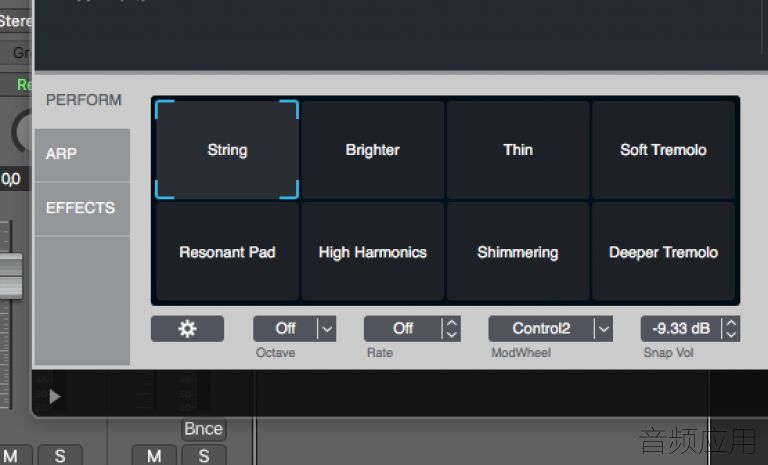Choose the Resonant Pad snapshot
Screen dimensions: 768x465
[227, 252]
